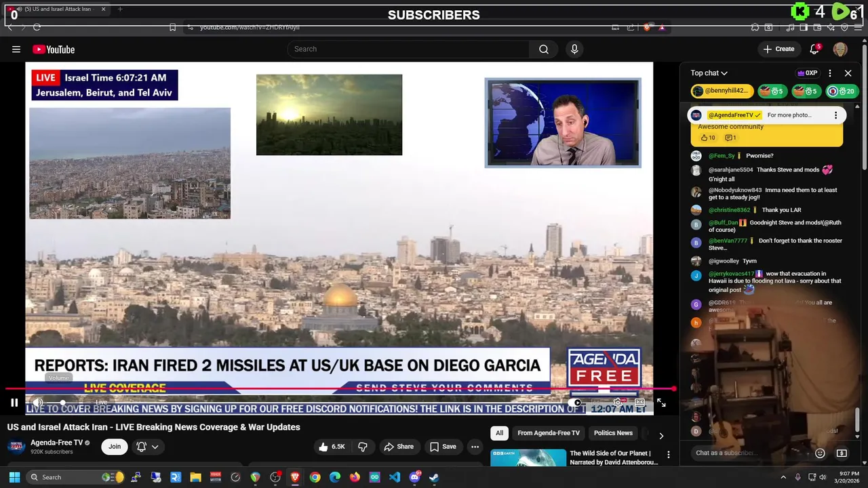Open chat options three-dot menu
This screenshot has height=488, width=868.
(x=829, y=73)
